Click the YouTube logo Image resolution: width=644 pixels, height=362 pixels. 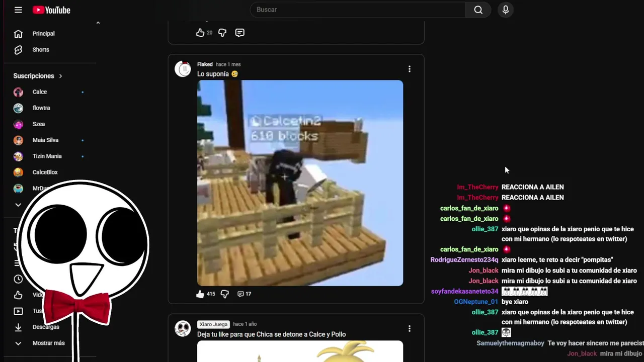(x=51, y=10)
